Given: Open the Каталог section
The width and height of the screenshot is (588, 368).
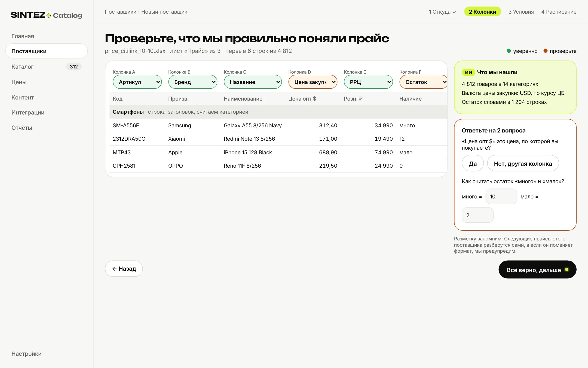Looking at the screenshot, I should 22,67.
